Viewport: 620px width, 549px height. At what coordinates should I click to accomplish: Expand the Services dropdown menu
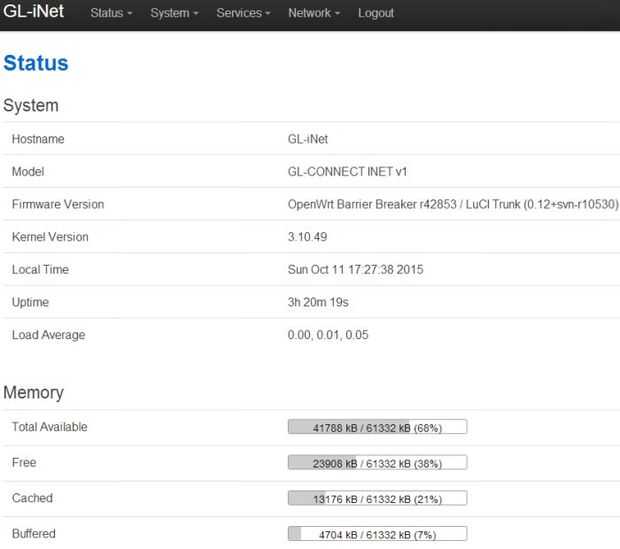click(243, 13)
